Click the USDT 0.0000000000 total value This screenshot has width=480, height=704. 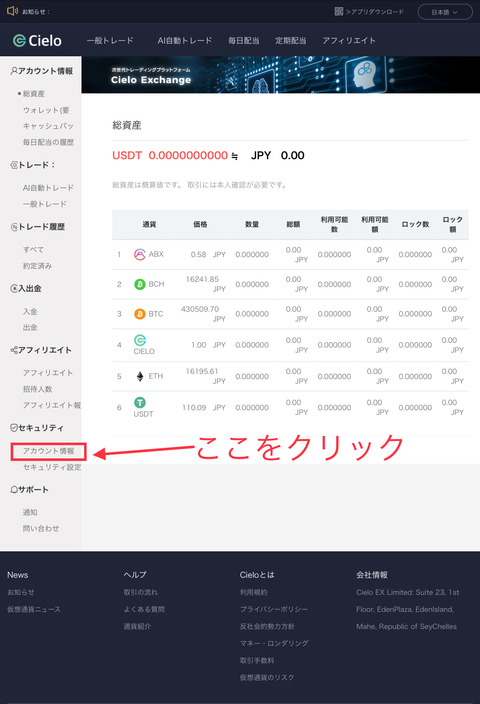(x=170, y=155)
